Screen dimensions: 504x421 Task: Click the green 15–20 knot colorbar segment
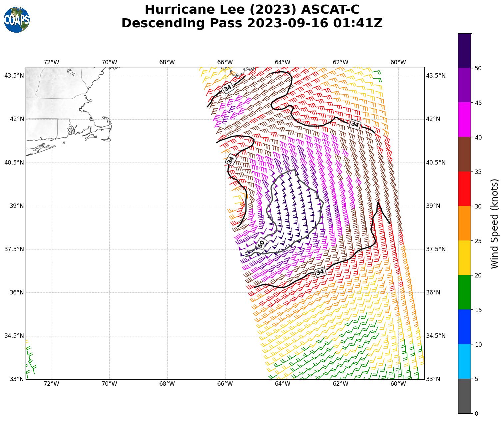click(464, 292)
